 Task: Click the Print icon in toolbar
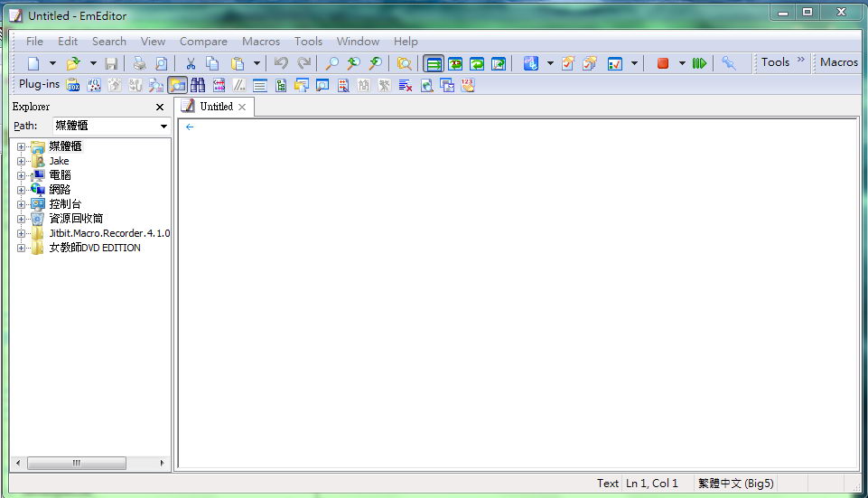(139, 63)
